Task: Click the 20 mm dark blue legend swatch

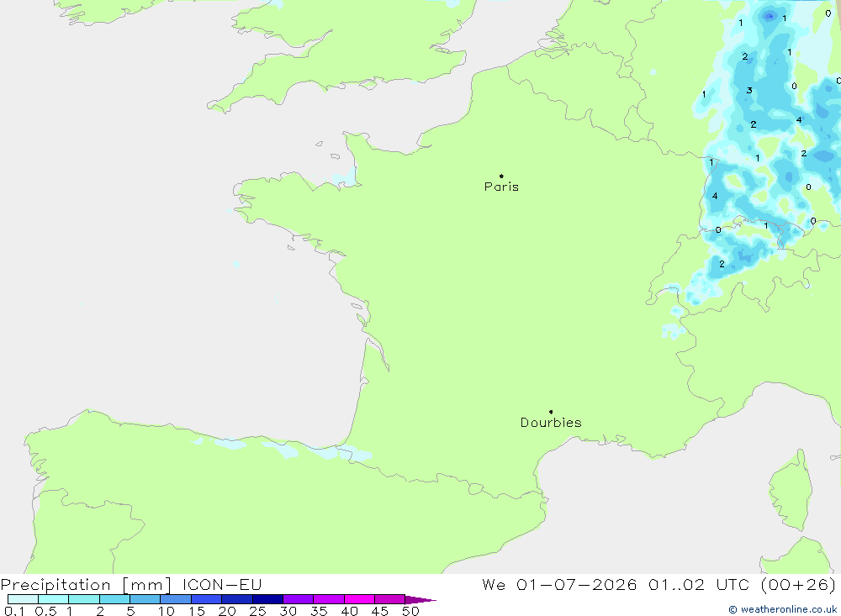Action: point(236,599)
